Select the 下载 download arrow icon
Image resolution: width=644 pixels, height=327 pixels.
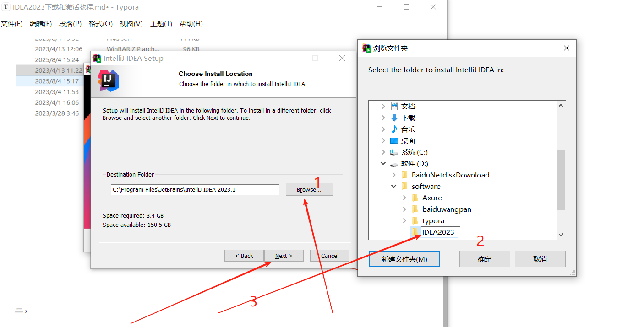pyautogui.click(x=394, y=118)
